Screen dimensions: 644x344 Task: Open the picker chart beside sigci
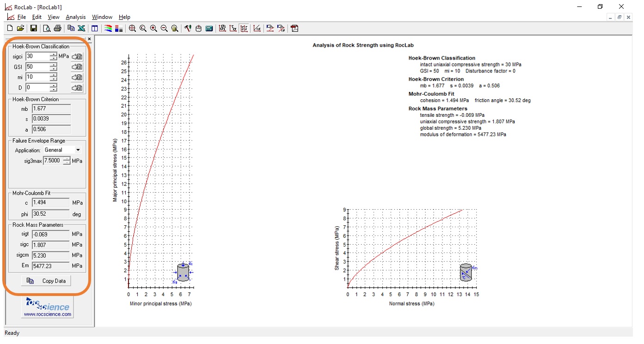(77, 56)
